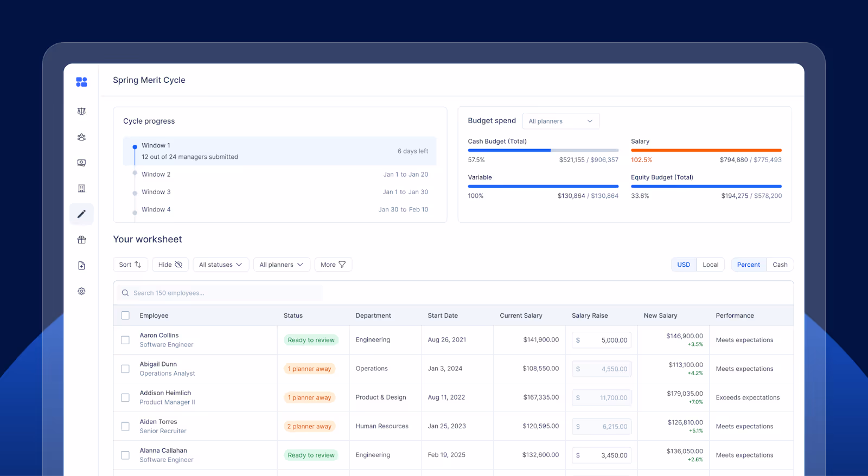Click the search magnifier icon
This screenshot has height=476, width=868.
(x=125, y=293)
